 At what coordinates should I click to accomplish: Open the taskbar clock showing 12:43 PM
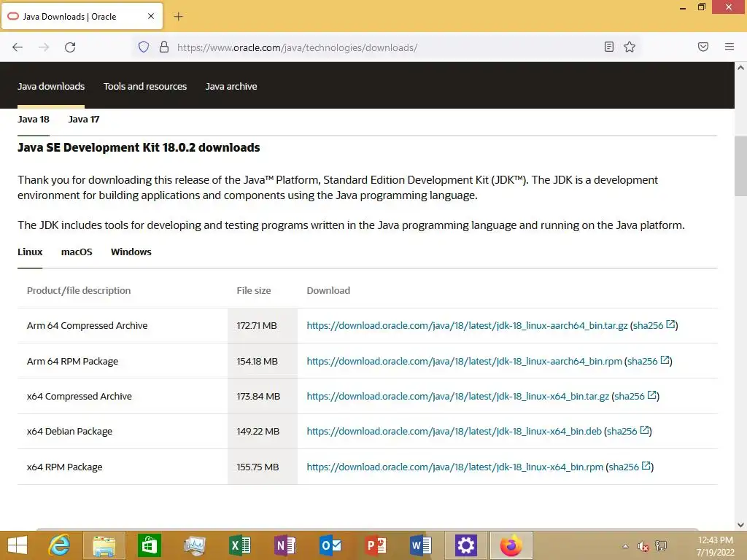(715, 546)
